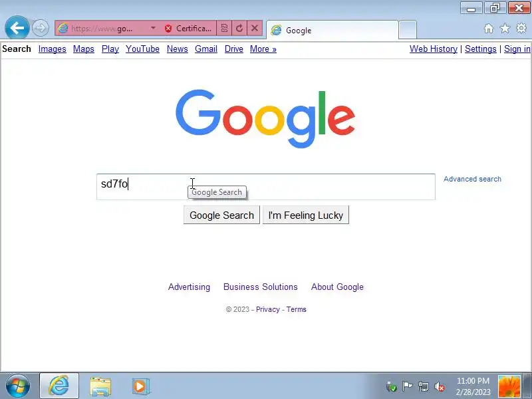This screenshot has width=532, height=399.
Task: Open Windows Explorer from the taskbar
Action: click(100, 386)
